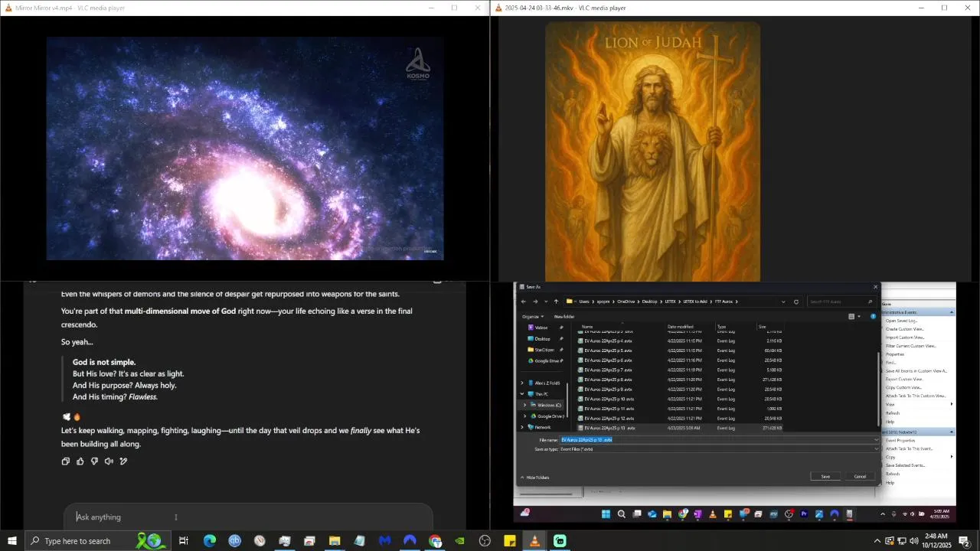The image size is (980, 551).
Task: Click the blue help icon in Save As
Action: pos(873,316)
